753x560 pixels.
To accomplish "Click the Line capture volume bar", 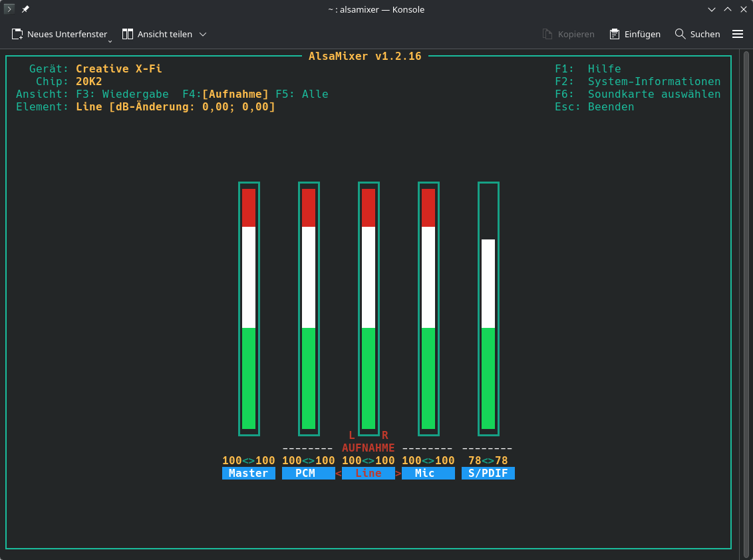I will tap(369, 309).
